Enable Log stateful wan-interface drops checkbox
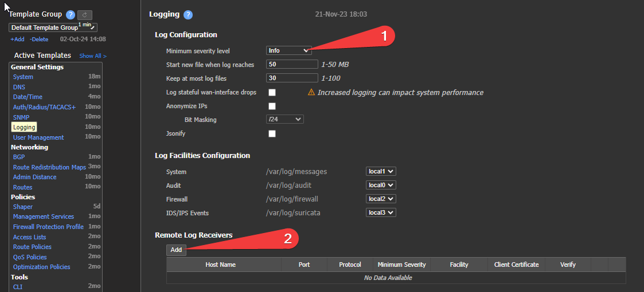The height and width of the screenshot is (292, 644). point(272,92)
